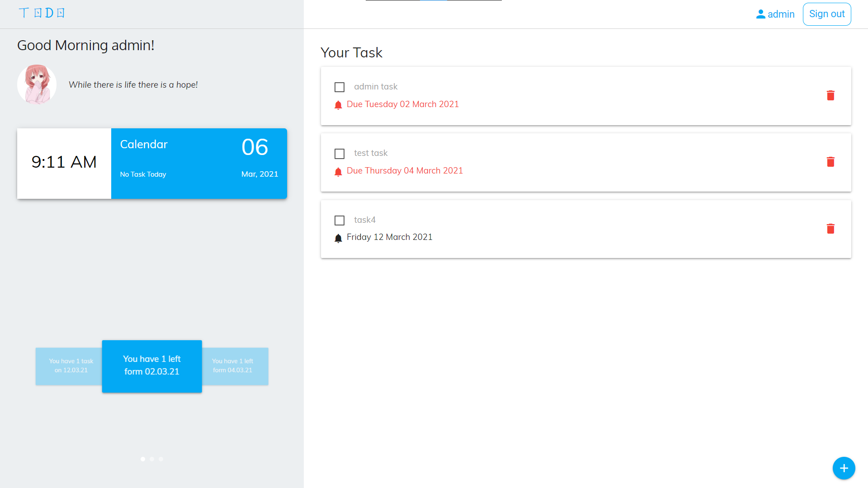The image size is (868, 488).
Task: Delete the task4 item
Action: [x=830, y=229]
